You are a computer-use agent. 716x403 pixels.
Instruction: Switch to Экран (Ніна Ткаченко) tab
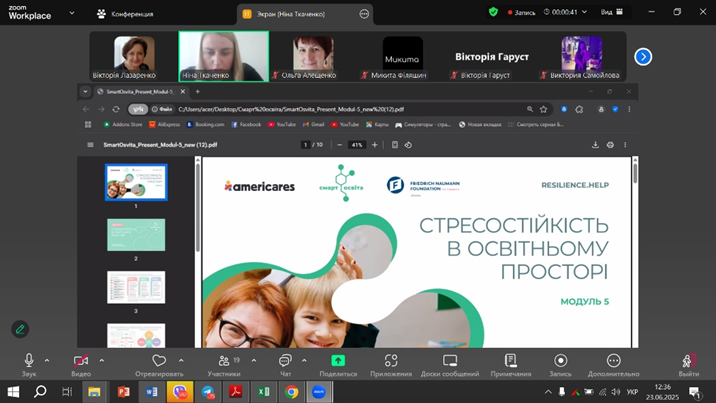tap(291, 14)
